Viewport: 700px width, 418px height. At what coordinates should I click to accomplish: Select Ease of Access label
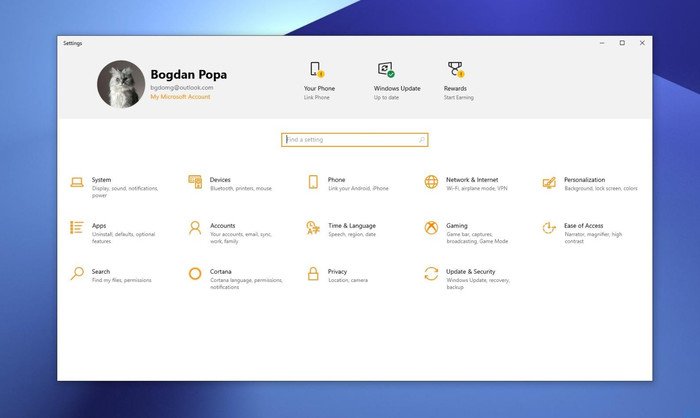(583, 226)
